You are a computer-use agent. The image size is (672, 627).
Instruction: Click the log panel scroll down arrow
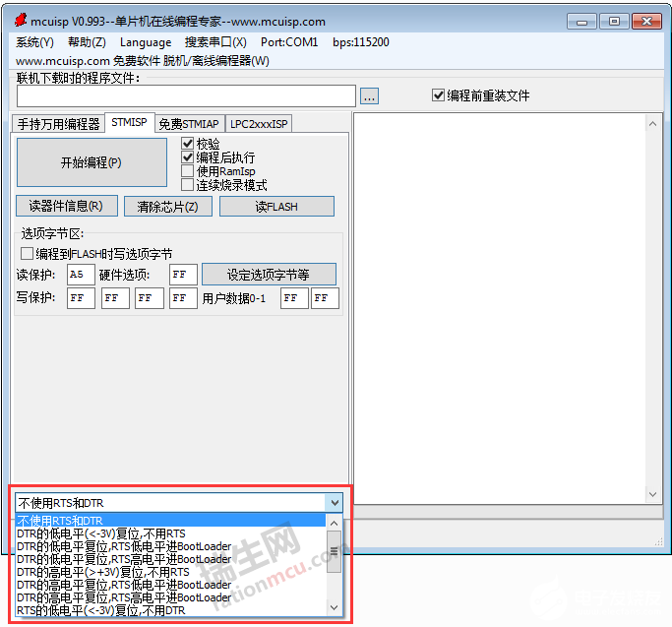652,494
